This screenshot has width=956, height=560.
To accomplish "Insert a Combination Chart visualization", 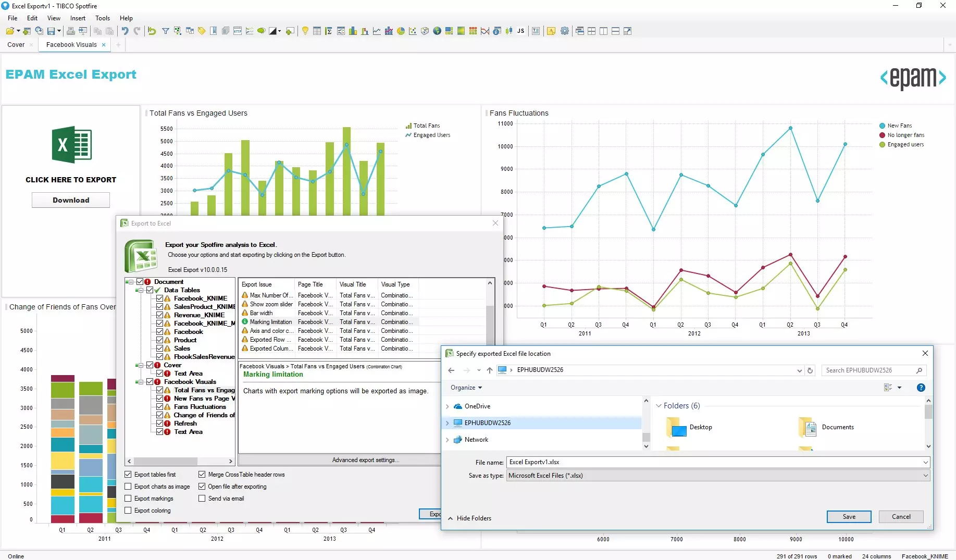I will coord(389,31).
